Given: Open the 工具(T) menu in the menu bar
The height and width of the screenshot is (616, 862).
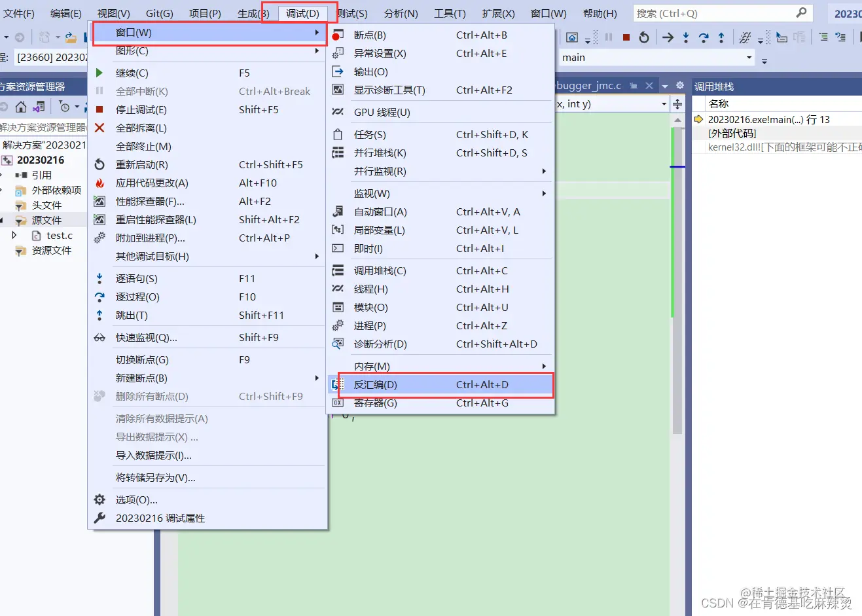Looking at the screenshot, I should [x=450, y=13].
